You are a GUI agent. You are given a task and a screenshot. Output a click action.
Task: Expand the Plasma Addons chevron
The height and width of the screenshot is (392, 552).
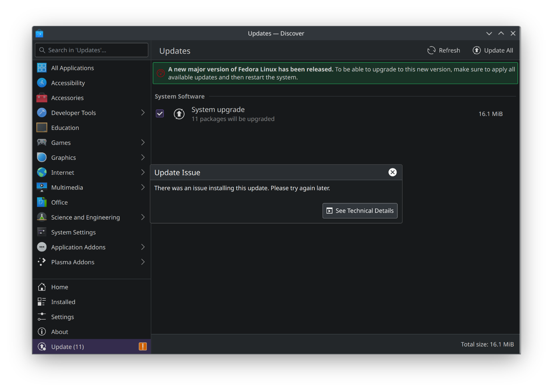(x=143, y=262)
